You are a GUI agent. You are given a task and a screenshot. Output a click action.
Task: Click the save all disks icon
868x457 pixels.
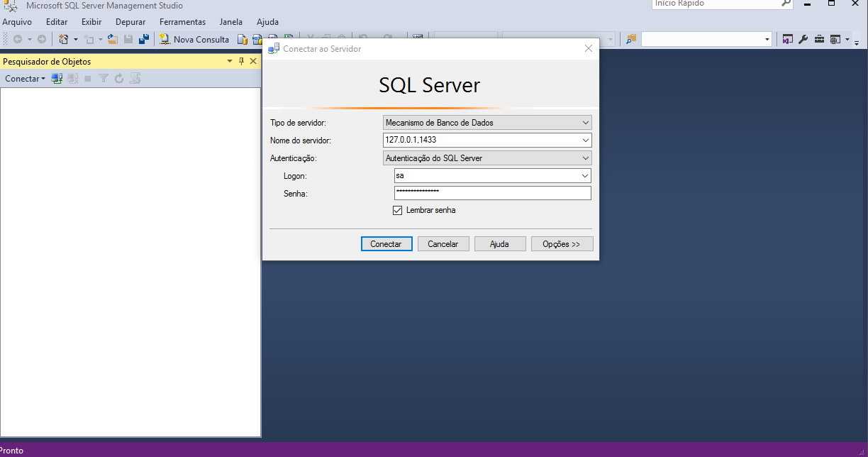click(x=144, y=40)
